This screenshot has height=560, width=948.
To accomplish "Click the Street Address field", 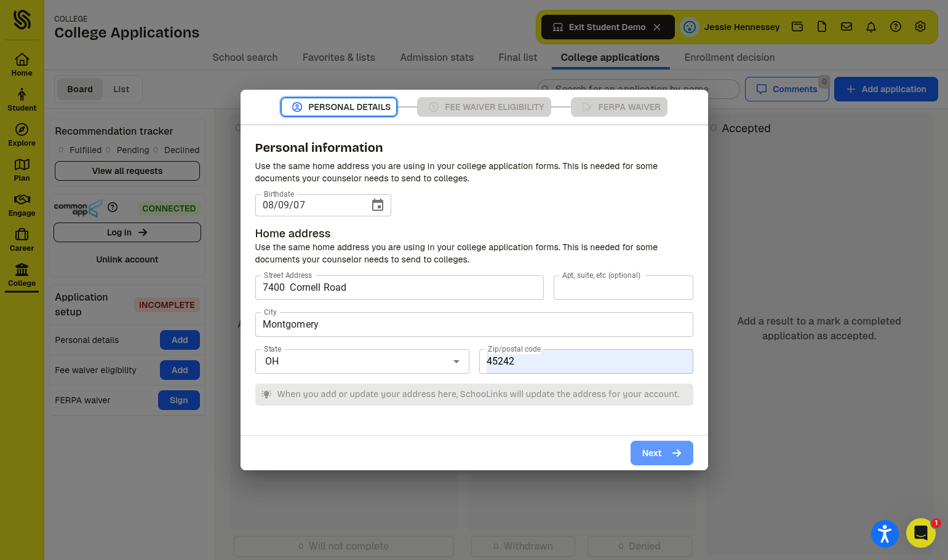I will click(x=399, y=288).
